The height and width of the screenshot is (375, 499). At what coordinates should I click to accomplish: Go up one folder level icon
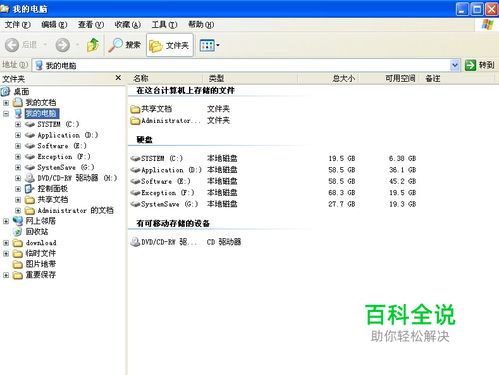93,45
